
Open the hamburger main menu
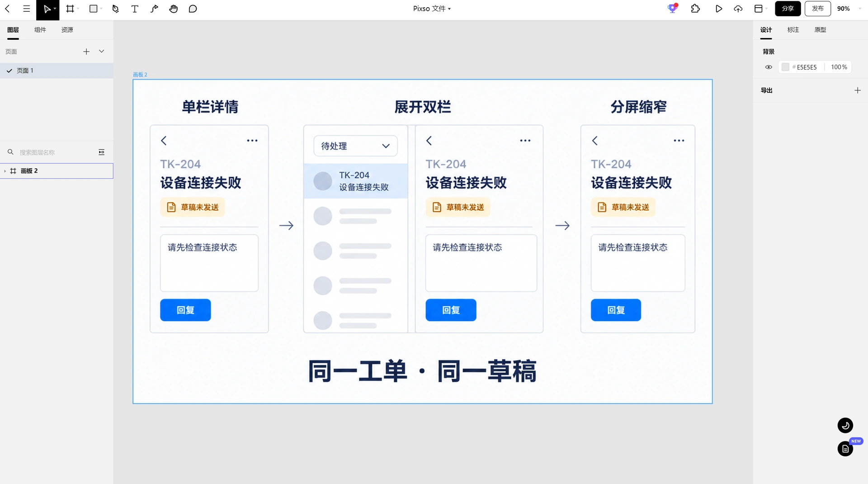[x=27, y=9]
